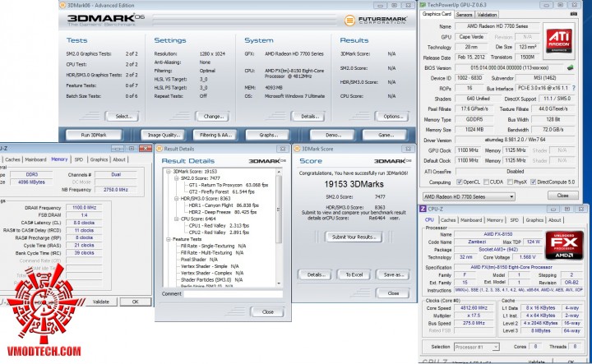This screenshot has height=364, width=592.
Task: Click Validate button in left CPU-Z window
Action: tap(101, 302)
